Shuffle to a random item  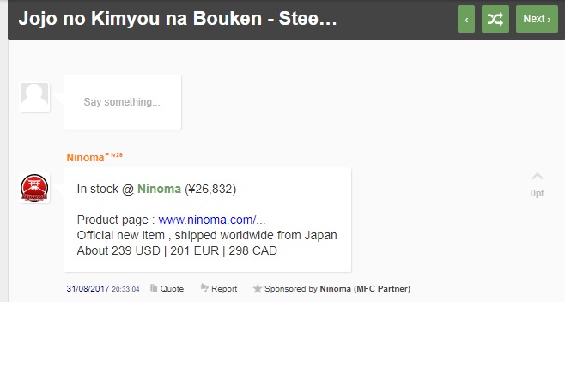coord(495,19)
